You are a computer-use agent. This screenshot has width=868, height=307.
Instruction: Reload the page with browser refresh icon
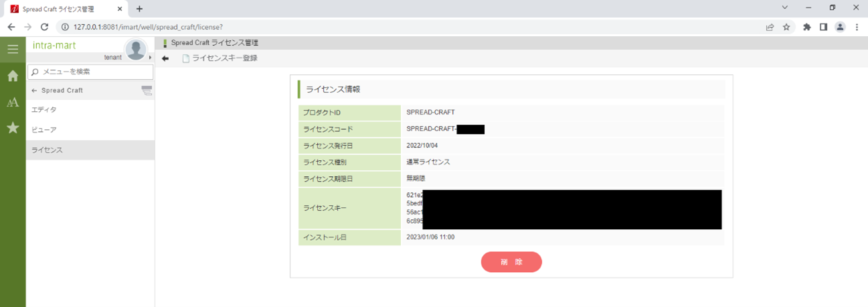point(45,27)
